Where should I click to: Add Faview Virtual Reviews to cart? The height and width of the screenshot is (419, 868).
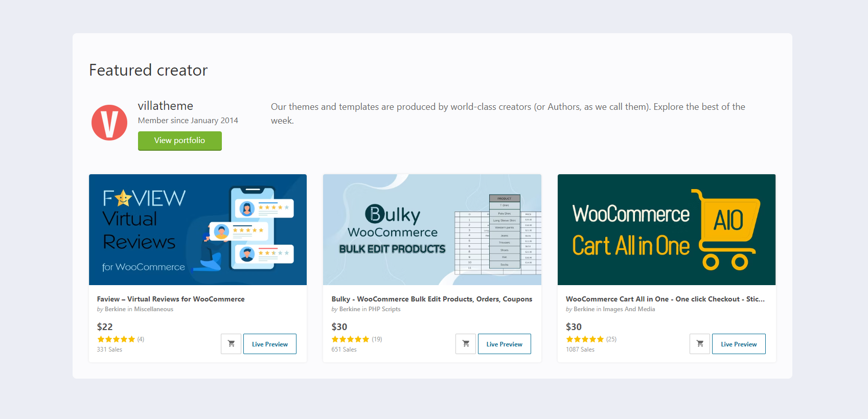point(231,344)
